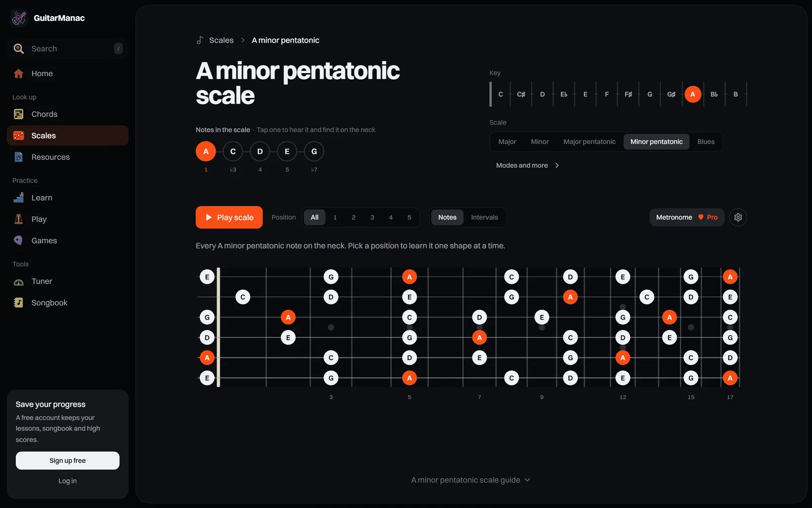The height and width of the screenshot is (508, 812).
Task: Select key A highlighted in orange
Action: pyautogui.click(x=693, y=94)
